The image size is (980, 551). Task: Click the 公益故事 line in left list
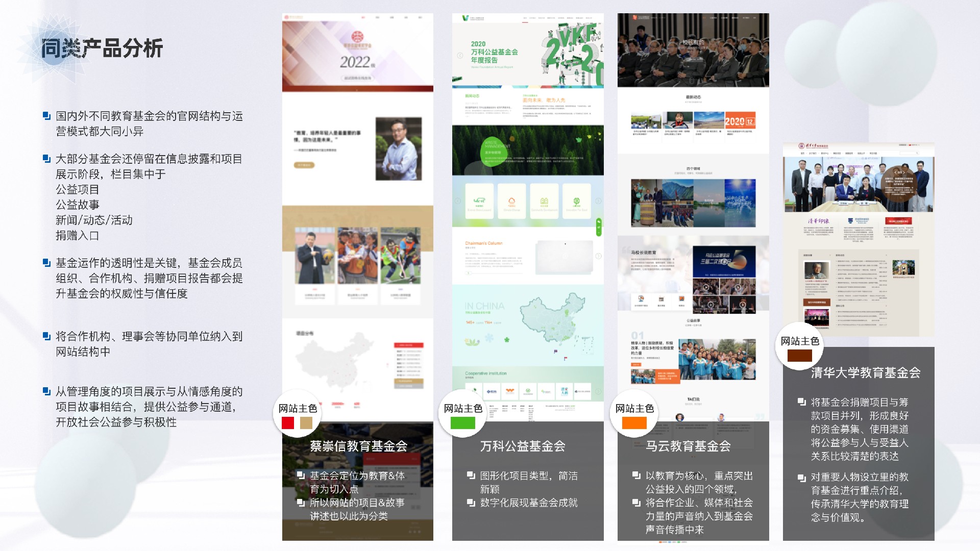(x=78, y=205)
